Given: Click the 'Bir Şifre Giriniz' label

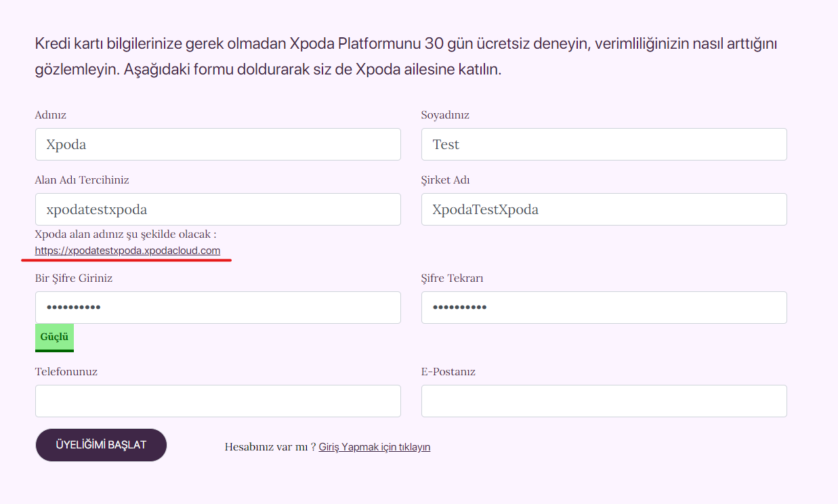Looking at the screenshot, I should pyautogui.click(x=74, y=278).
